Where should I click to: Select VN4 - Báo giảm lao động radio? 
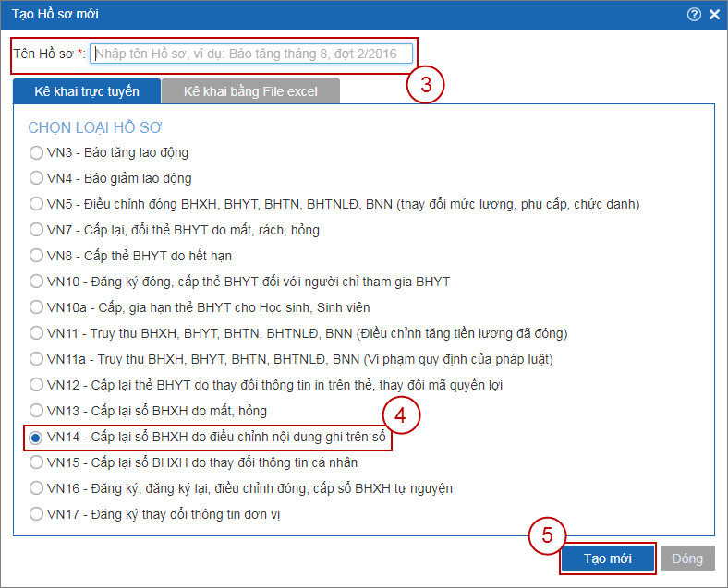[x=36, y=178]
